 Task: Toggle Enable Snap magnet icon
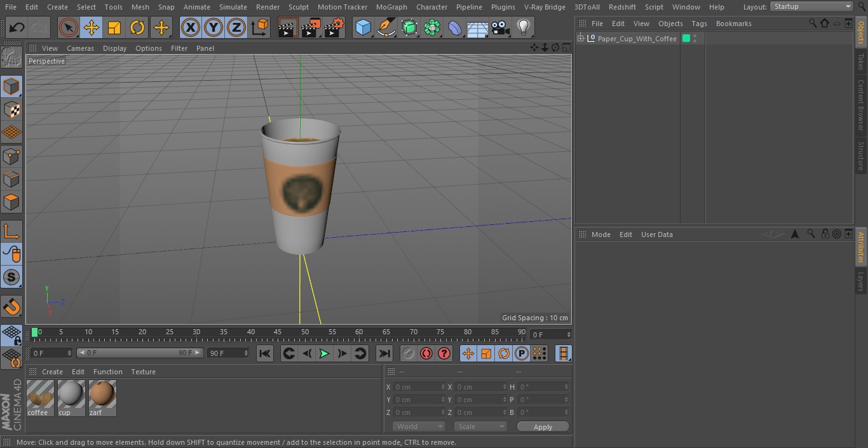click(11, 306)
